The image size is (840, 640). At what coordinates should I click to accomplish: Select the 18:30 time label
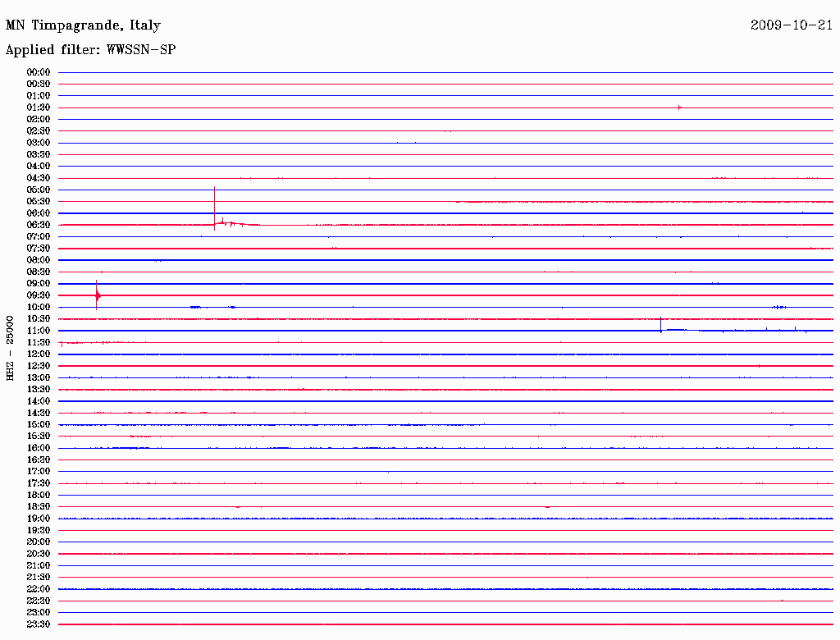(x=39, y=507)
